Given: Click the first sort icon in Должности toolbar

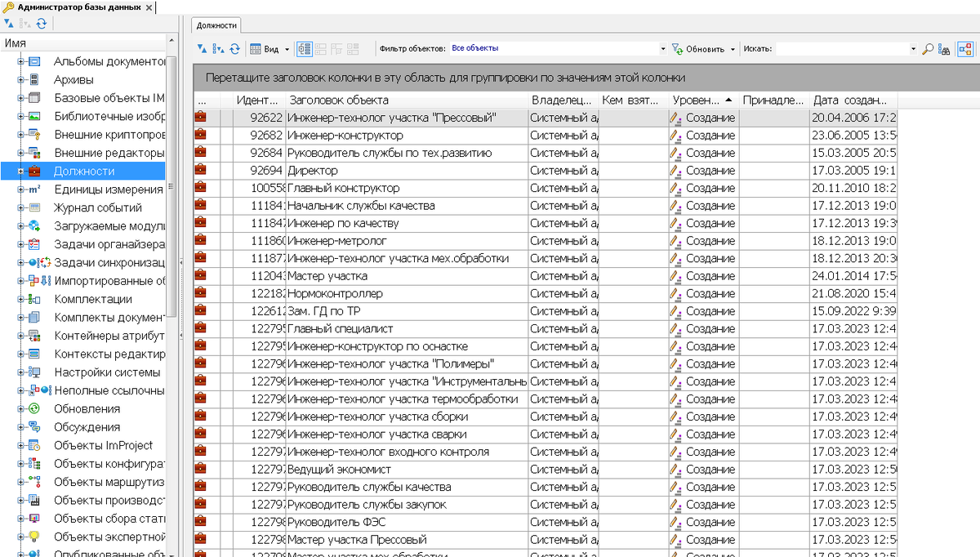Looking at the screenshot, I should point(202,49).
